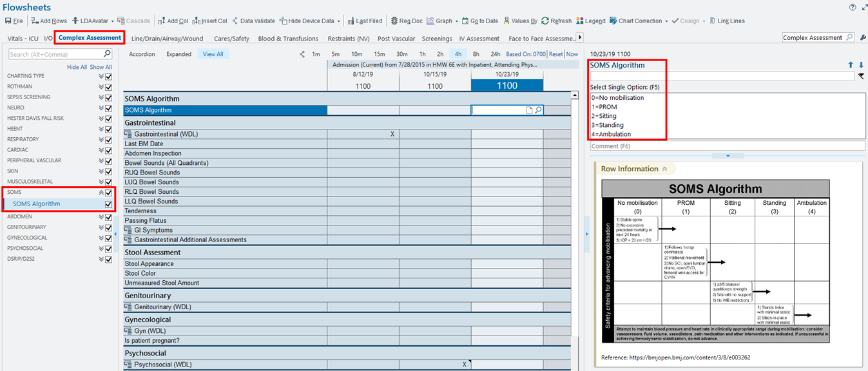Open the Vitals - ICU tab

(x=23, y=39)
